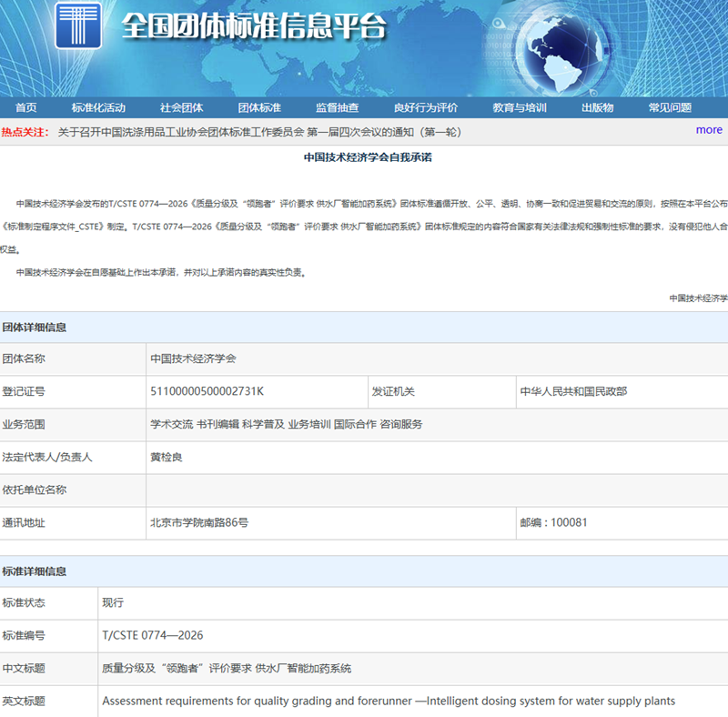Open the 教育与培训 menu
Image resolution: width=728 pixels, height=717 pixels.
point(520,107)
